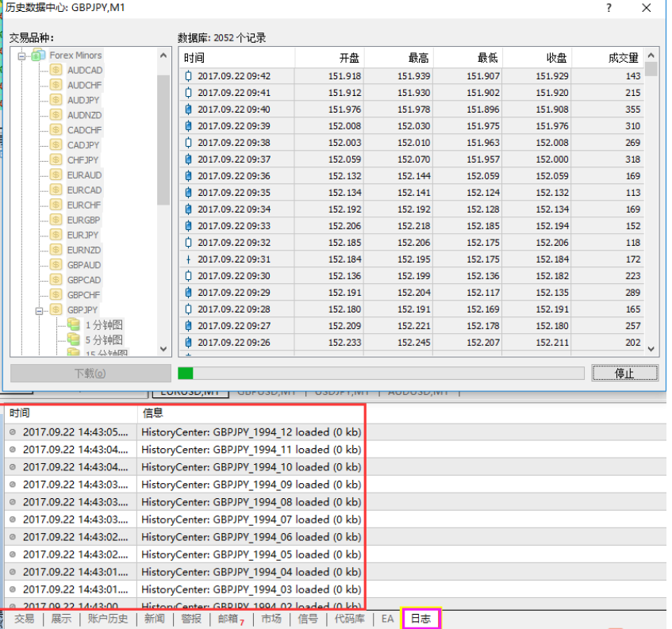This screenshot has height=629, width=672.
Task: Click the CHFJPY symbol icon
Action: tap(56, 160)
